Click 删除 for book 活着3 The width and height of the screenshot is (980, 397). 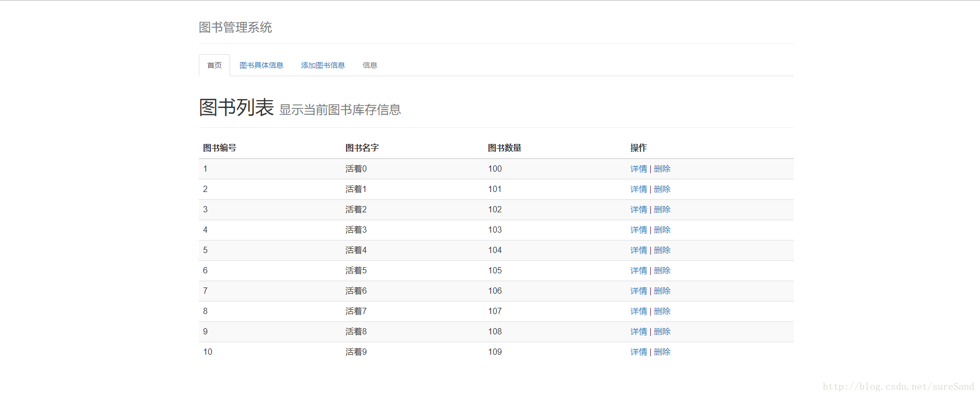662,230
